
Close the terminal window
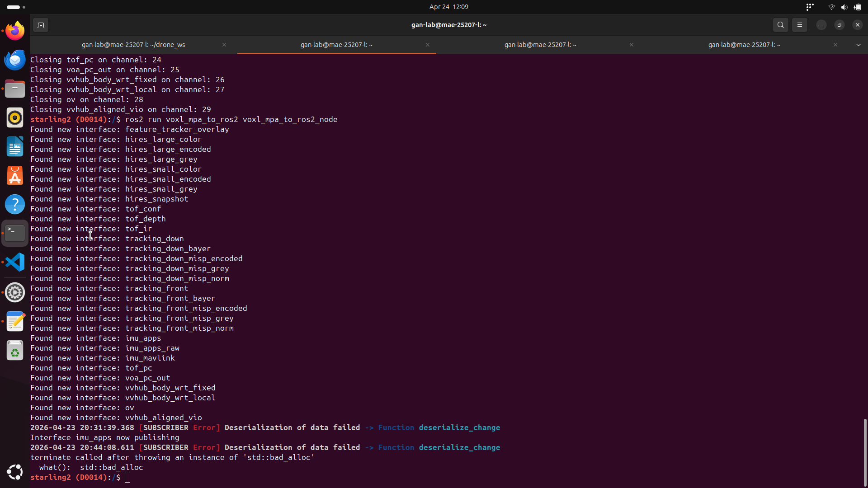tap(858, 25)
